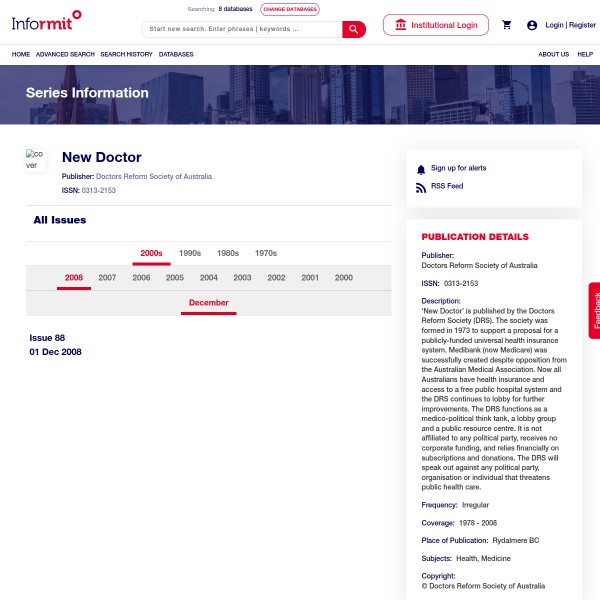Image resolution: width=600 pixels, height=600 pixels.
Task: Click the RSS Feed icon
Action: pyautogui.click(x=421, y=187)
